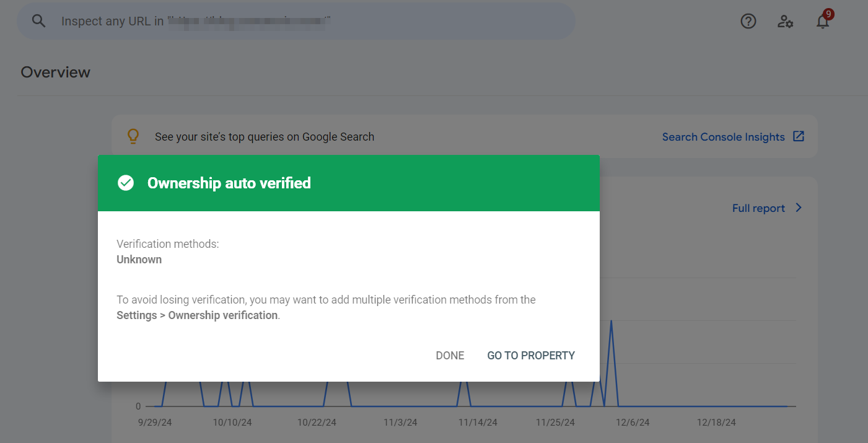This screenshot has width=868, height=443.
Task: Click the external link icon beside Search Console Insights
Action: pyautogui.click(x=799, y=136)
